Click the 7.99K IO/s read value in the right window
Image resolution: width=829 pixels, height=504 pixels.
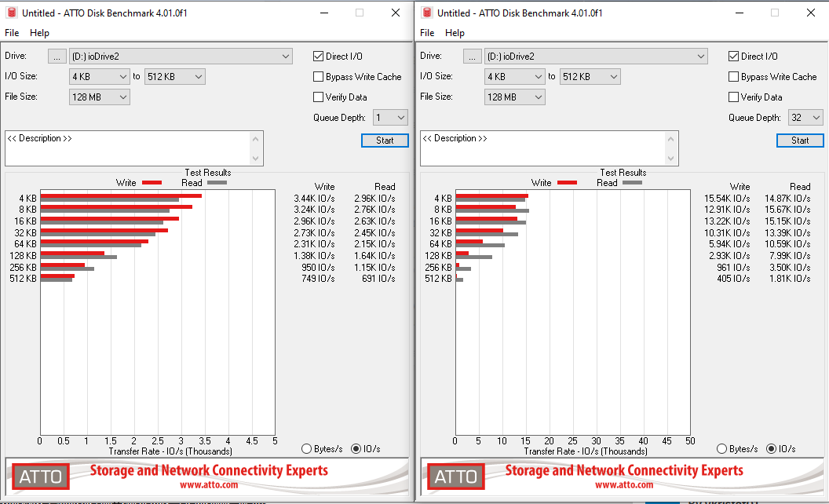pyautogui.click(x=790, y=255)
